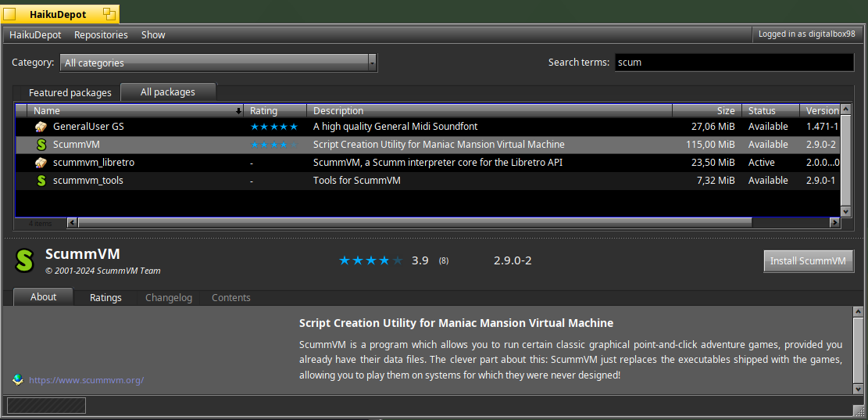
Task: Switch to Featured packages tab
Action: tap(70, 92)
